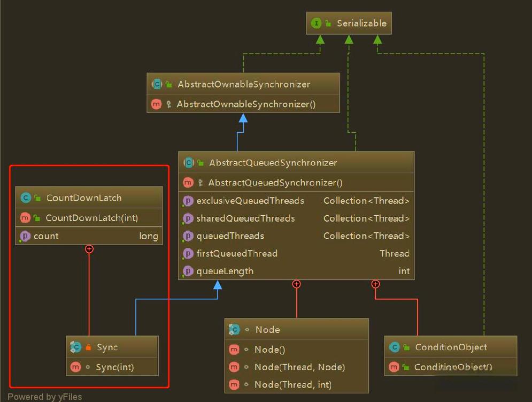Click the method icon beside ConditionObject()
This screenshot has height=402, width=532.
click(x=394, y=367)
